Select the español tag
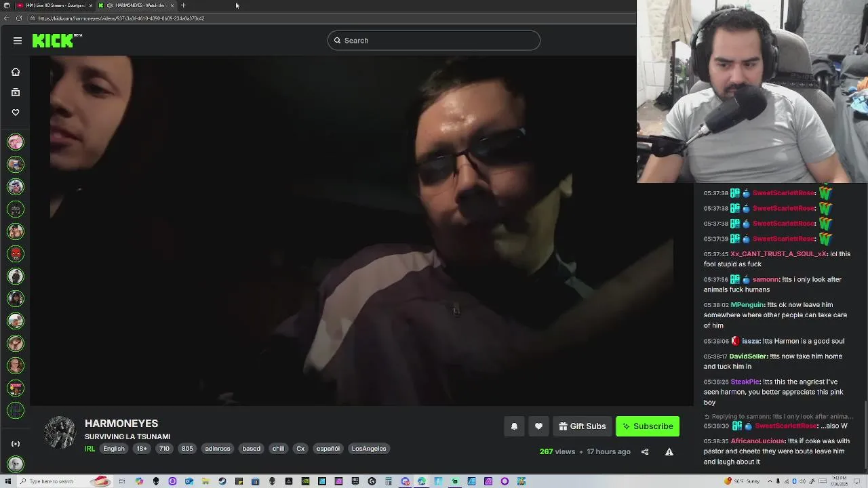 328,449
